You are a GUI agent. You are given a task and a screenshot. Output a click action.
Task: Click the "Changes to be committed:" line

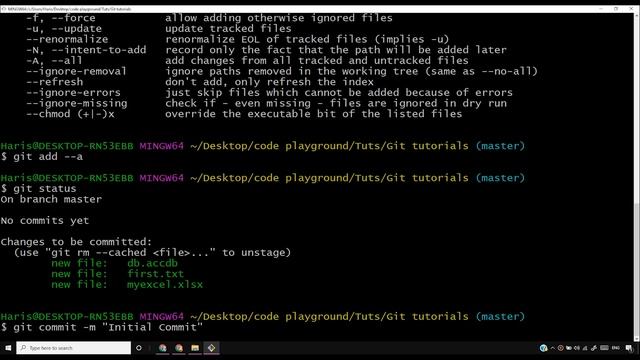click(x=76, y=242)
